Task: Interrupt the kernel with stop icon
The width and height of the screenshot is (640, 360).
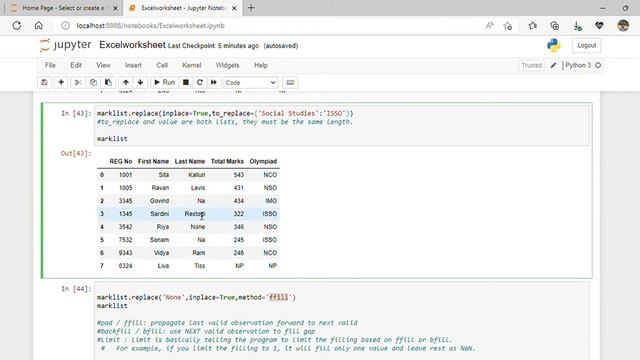Action: [186, 82]
